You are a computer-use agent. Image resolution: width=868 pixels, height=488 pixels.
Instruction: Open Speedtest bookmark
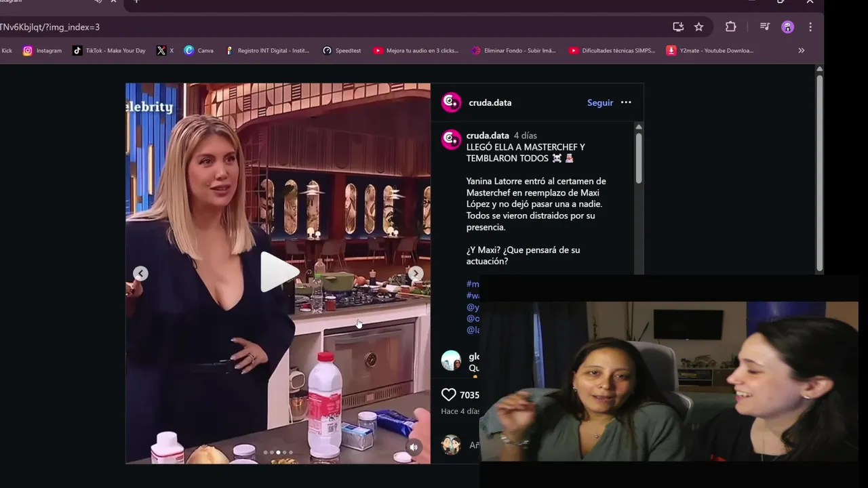pos(342,50)
